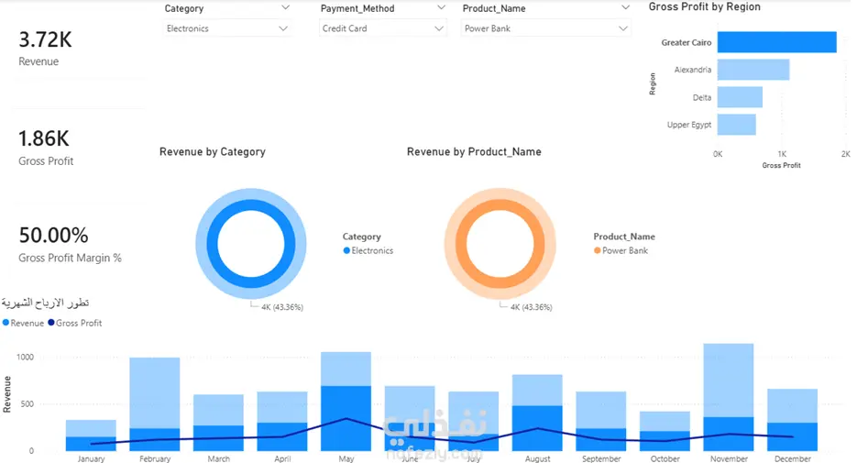Select the April revenue bar
The width and height of the screenshot is (868, 463).
pyautogui.click(x=282, y=421)
